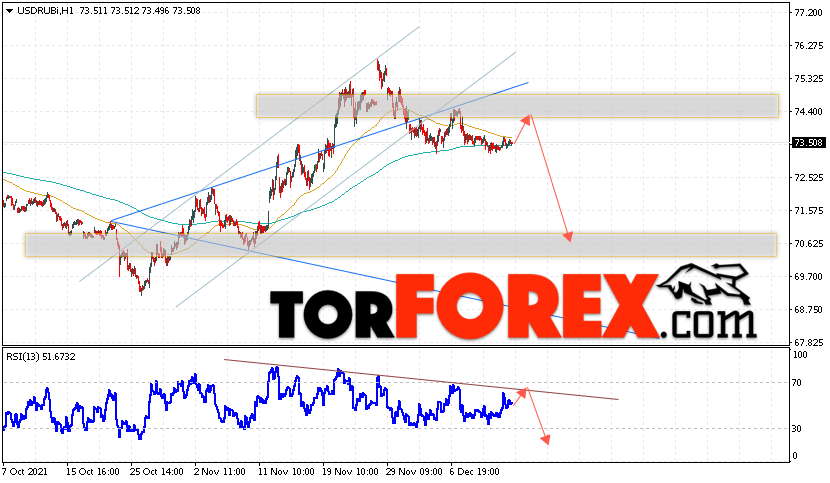Click the RSI 70 level label

[797, 382]
